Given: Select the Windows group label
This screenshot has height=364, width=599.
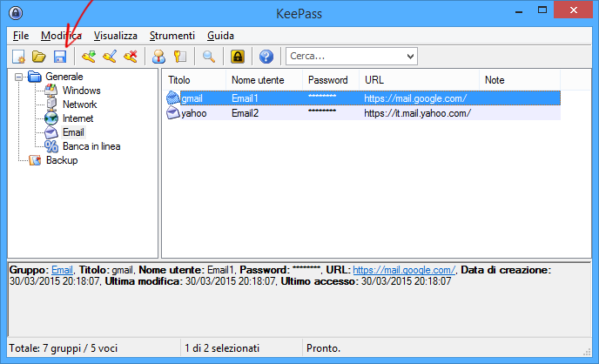Looking at the screenshot, I should pos(81,91).
